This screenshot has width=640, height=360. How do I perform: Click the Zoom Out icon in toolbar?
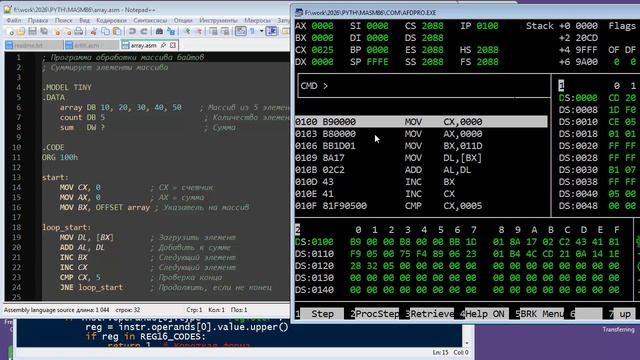tap(199, 31)
